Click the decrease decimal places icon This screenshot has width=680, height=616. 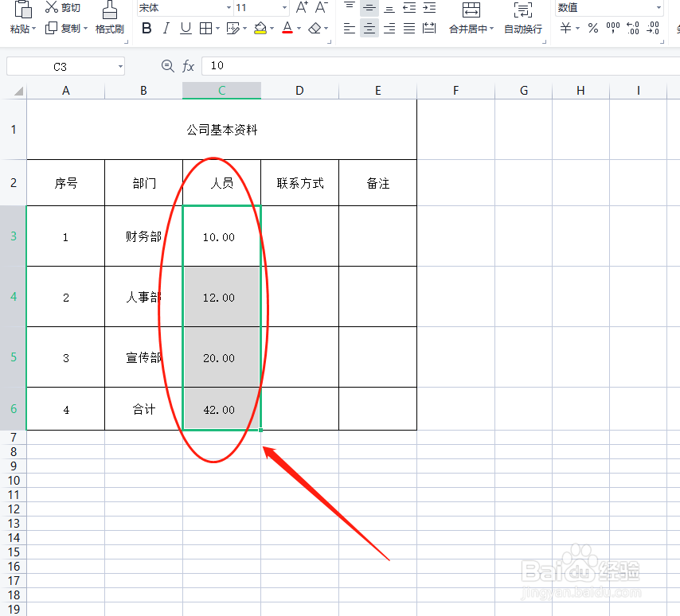pyautogui.click(x=653, y=28)
